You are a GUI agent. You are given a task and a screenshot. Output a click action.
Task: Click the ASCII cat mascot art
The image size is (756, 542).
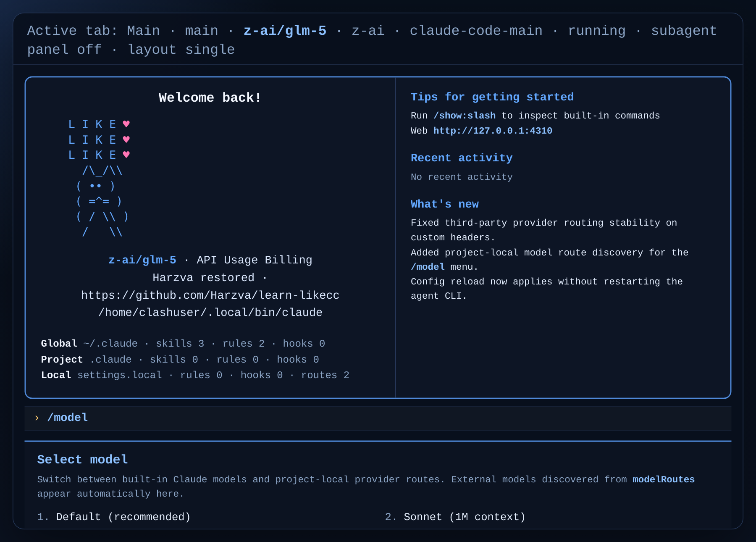click(102, 201)
